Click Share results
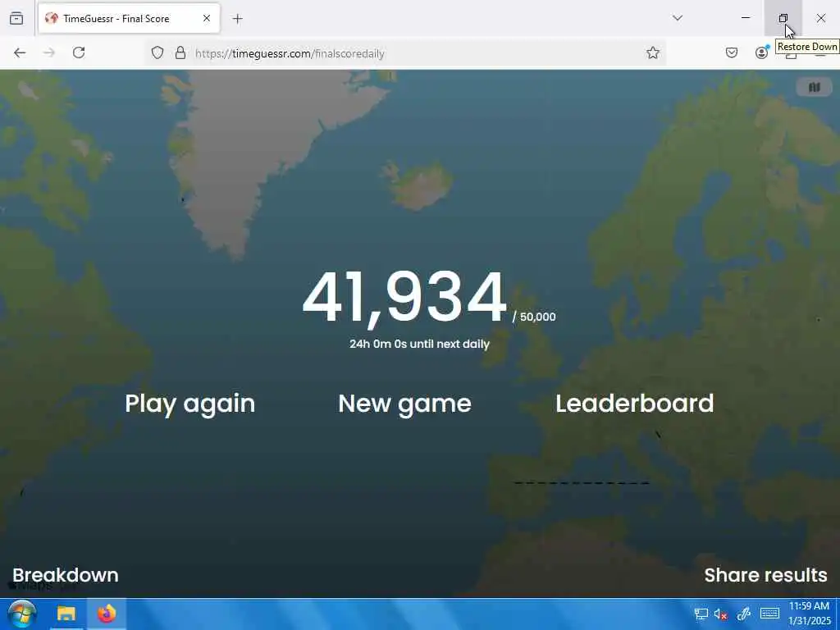The height and width of the screenshot is (630, 840). coord(765,575)
